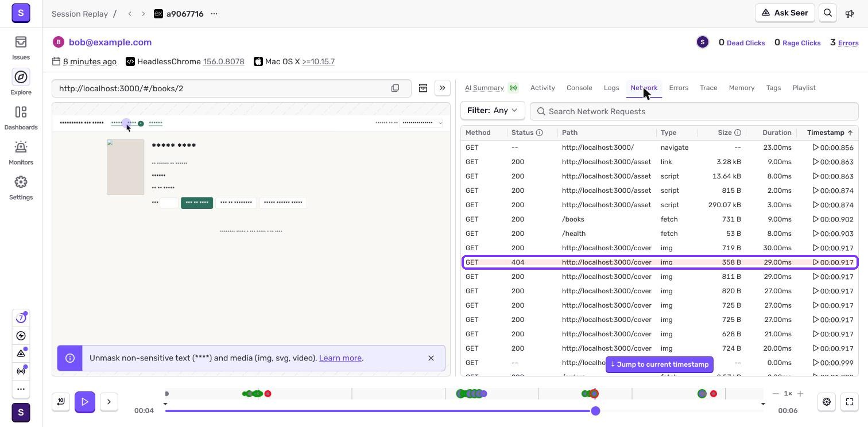Select the 404 GET request row
Image resolution: width=868 pixels, height=427 pixels.
(x=660, y=262)
